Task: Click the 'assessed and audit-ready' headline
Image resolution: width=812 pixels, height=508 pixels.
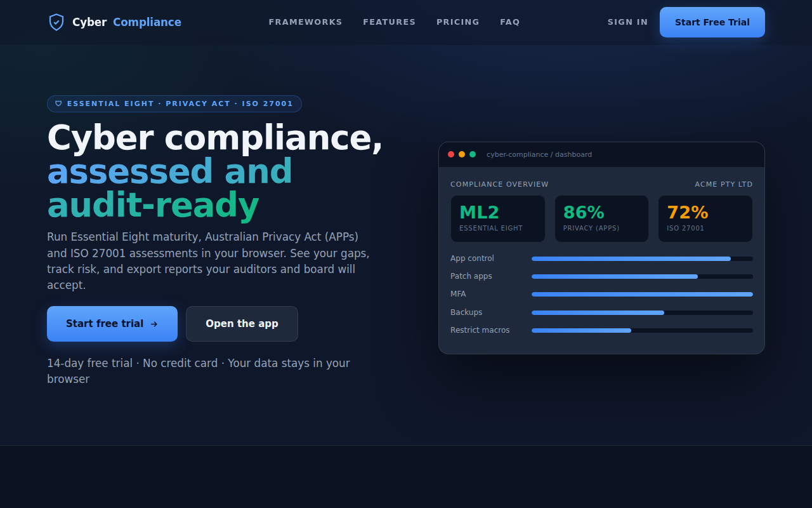Action: click(x=170, y=189)
